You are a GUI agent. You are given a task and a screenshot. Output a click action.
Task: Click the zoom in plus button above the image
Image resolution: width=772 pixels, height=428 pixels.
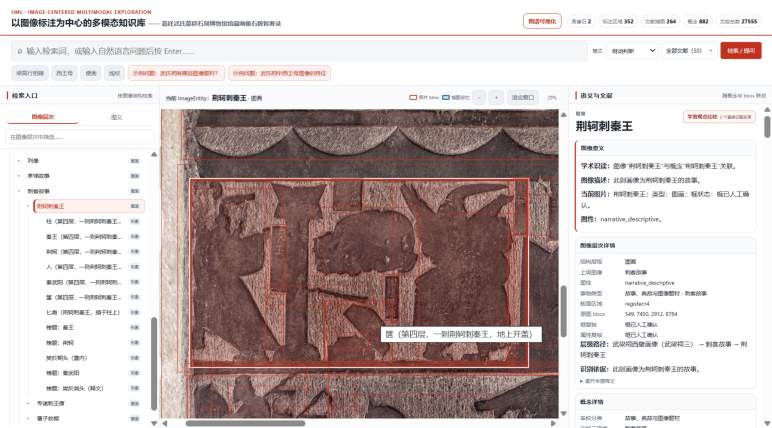tap(496, 98)
